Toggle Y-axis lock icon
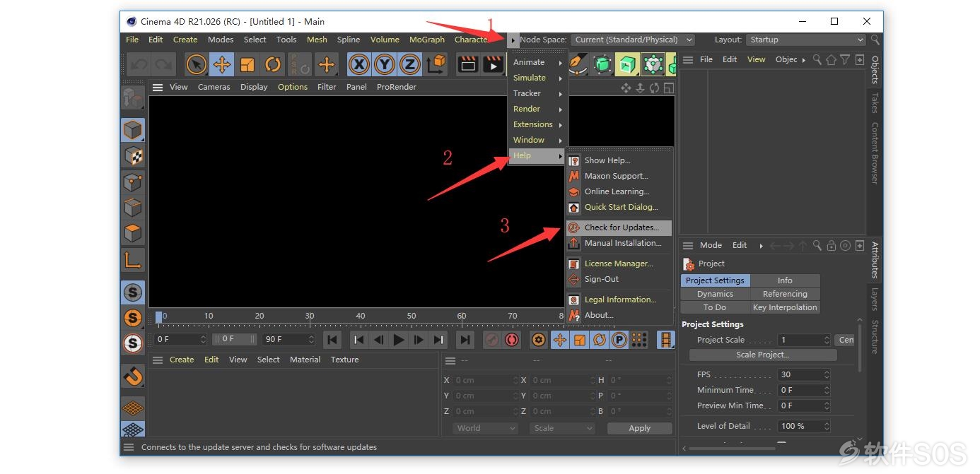 tap(385, 65)
